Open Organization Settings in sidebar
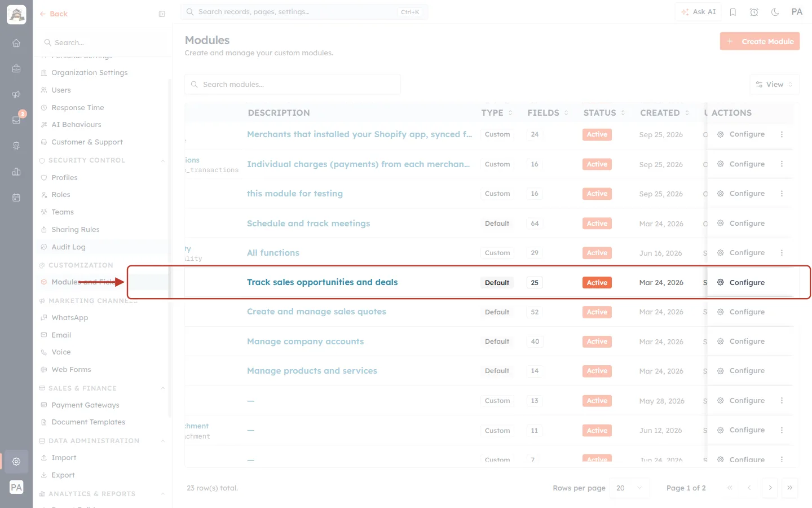Viewport: 812px width, 508px height. click(90, 73)
